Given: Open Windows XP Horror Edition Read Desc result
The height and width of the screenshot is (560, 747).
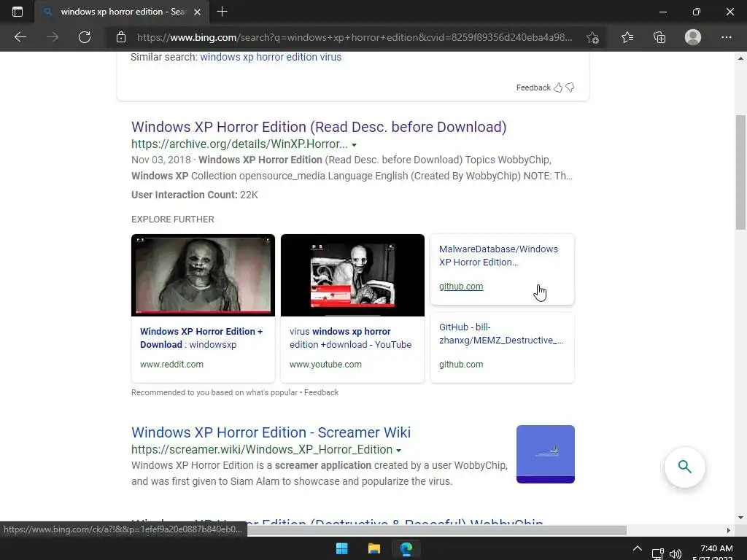Looking at the screenshot, I should [319, 127].
